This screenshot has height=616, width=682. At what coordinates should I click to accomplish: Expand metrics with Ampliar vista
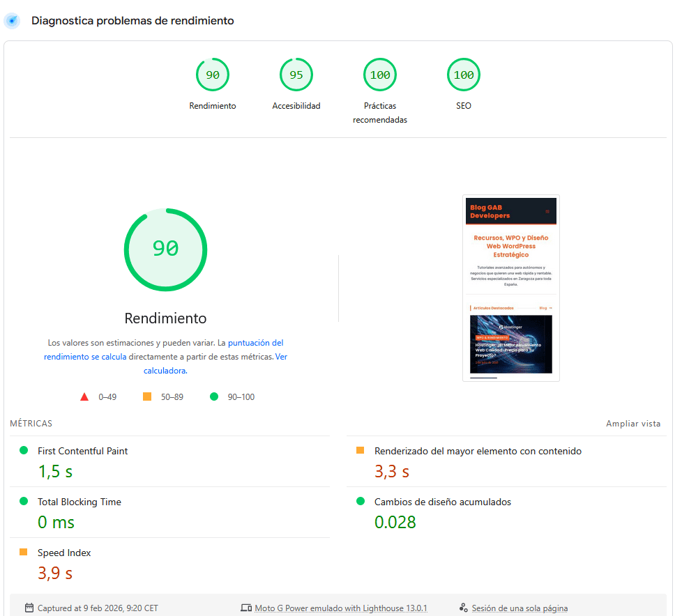click(632, 424)
